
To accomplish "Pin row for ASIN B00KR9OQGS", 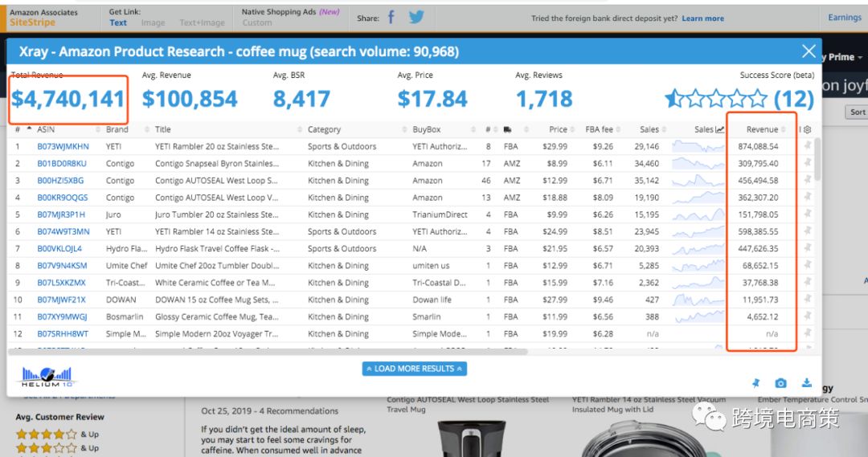I will pos(808,197).
